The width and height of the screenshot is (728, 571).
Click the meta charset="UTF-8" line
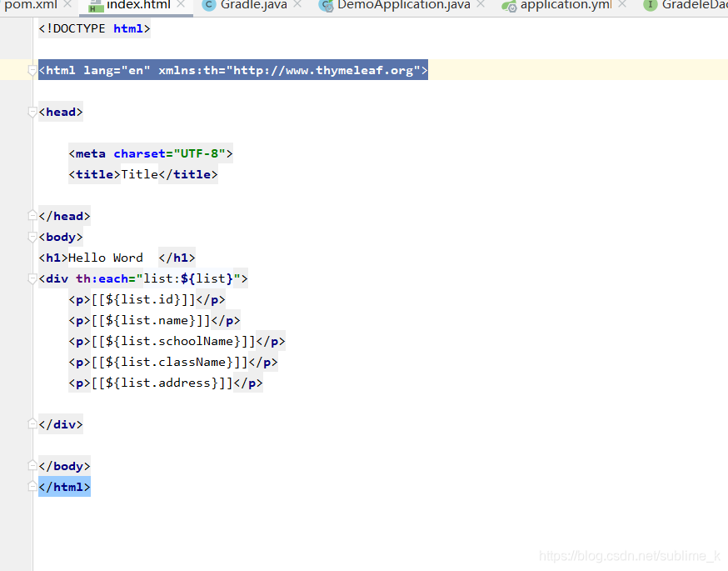tap(151, 153)
